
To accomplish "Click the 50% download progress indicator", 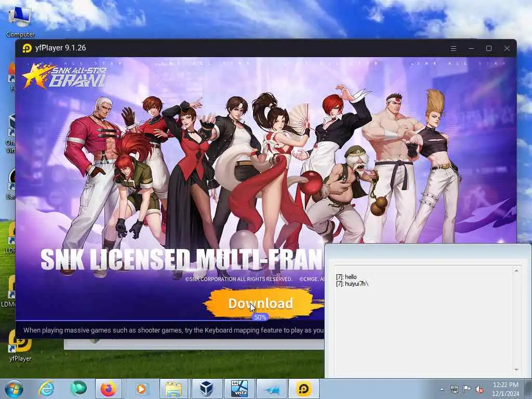I will 260,317.
